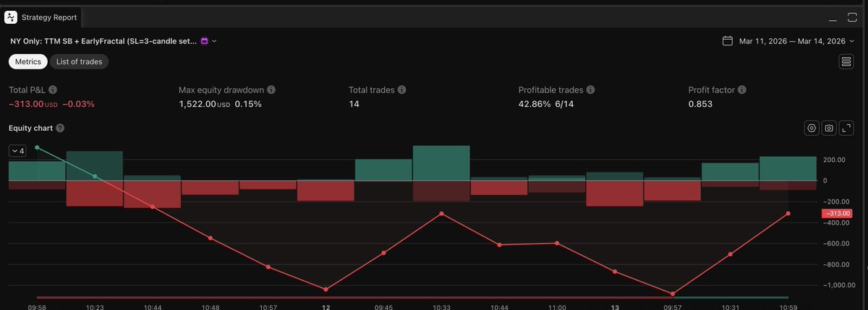
Task: Show info for Total P&L
Action: tap(53, 90)
